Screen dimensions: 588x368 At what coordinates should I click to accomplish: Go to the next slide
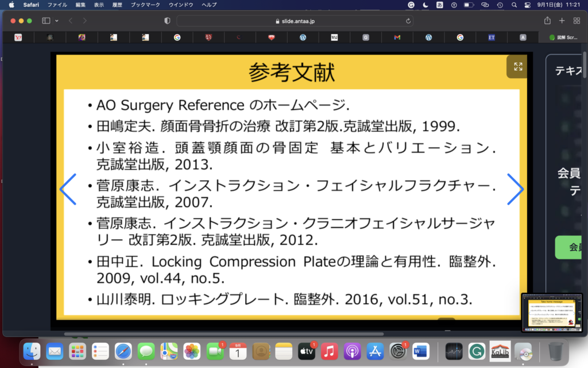(x=515, y=189)
